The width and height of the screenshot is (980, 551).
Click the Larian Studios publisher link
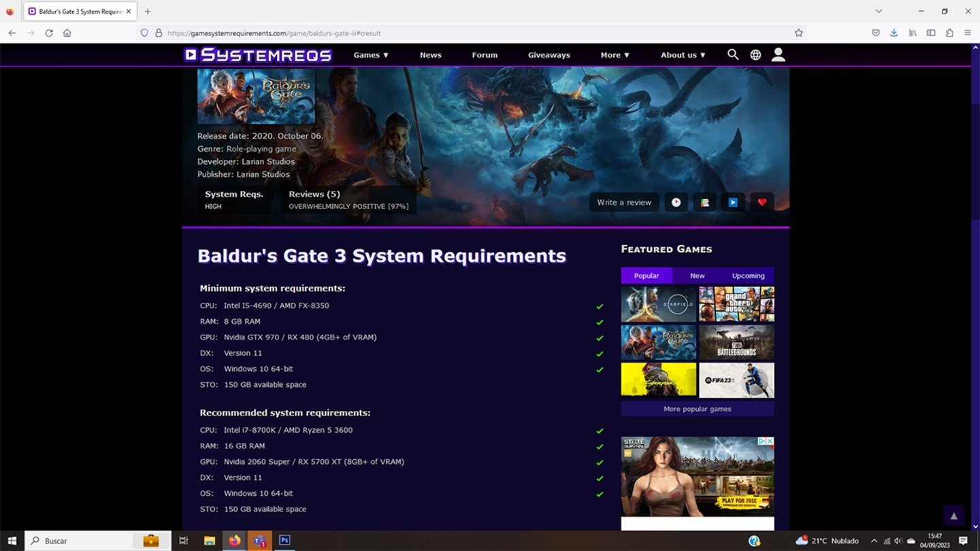click(263, 174)
